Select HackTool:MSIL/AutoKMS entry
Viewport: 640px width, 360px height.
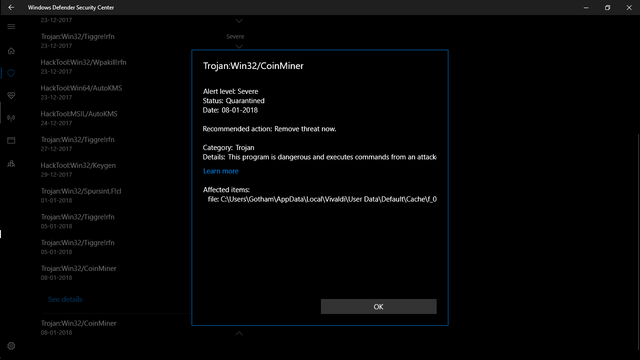[x=79, y=118]
